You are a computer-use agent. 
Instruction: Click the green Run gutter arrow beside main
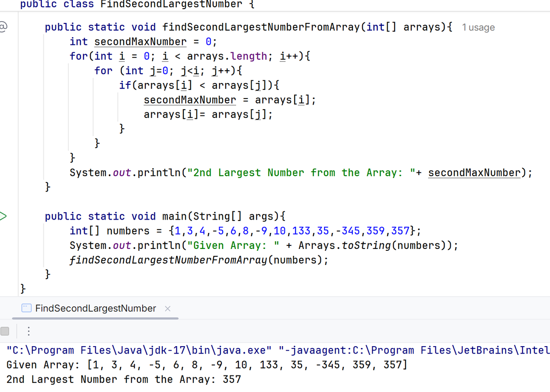pos(3,216)
